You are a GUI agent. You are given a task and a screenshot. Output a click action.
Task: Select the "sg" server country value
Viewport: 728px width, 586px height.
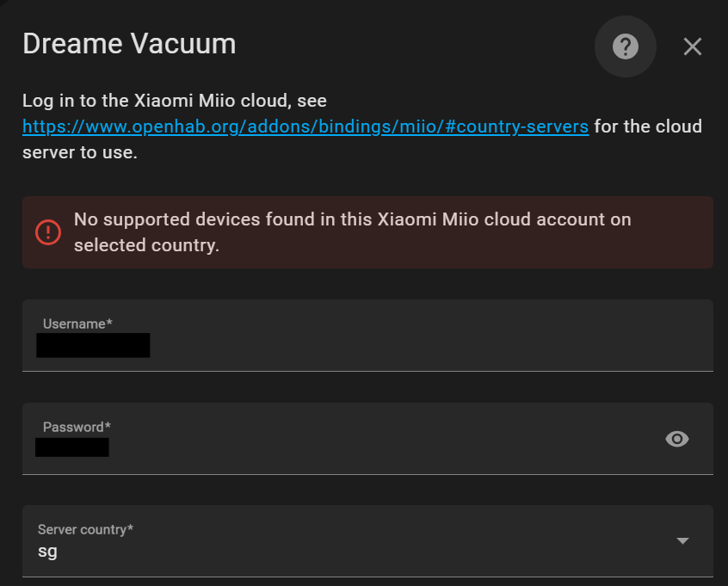47,552
